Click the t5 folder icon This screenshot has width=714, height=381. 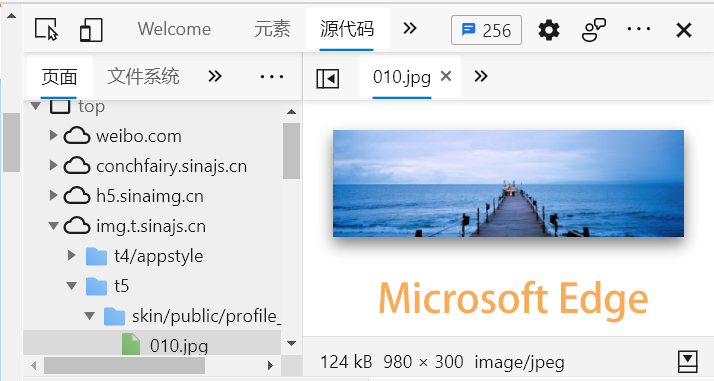tap(97, 286)
